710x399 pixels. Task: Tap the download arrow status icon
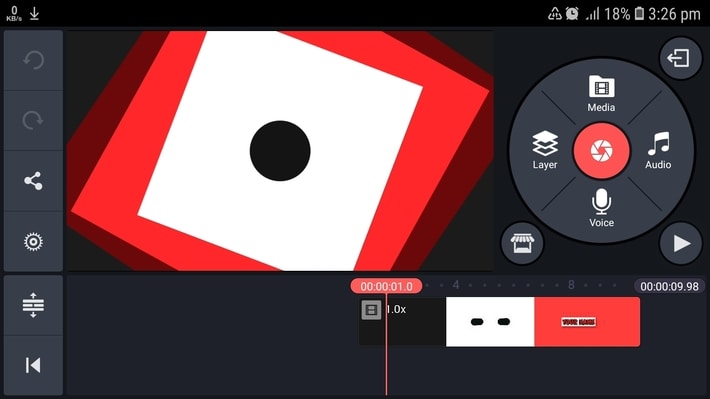(x=34, y=14)
